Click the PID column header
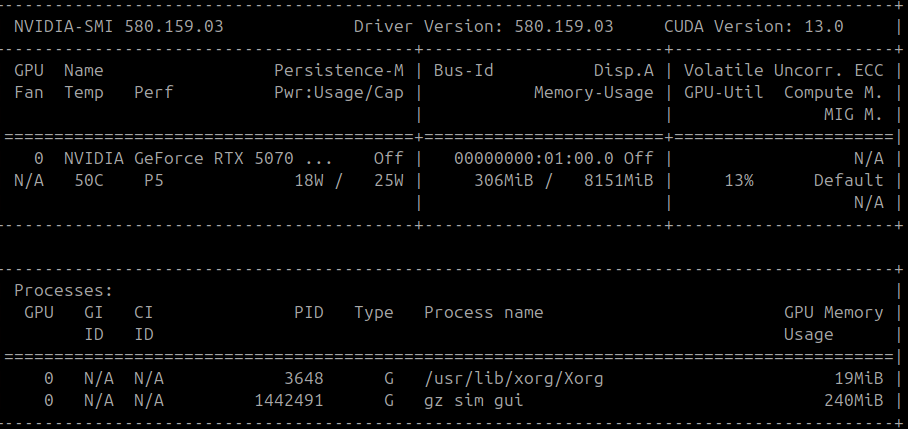908x429 pixels. point(309,313)
